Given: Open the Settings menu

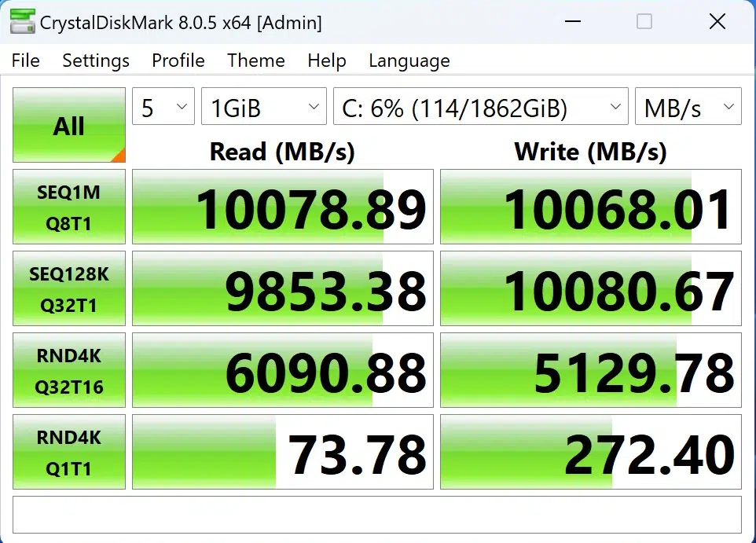Looking at the screenshot, I should [x=96, y=61].
